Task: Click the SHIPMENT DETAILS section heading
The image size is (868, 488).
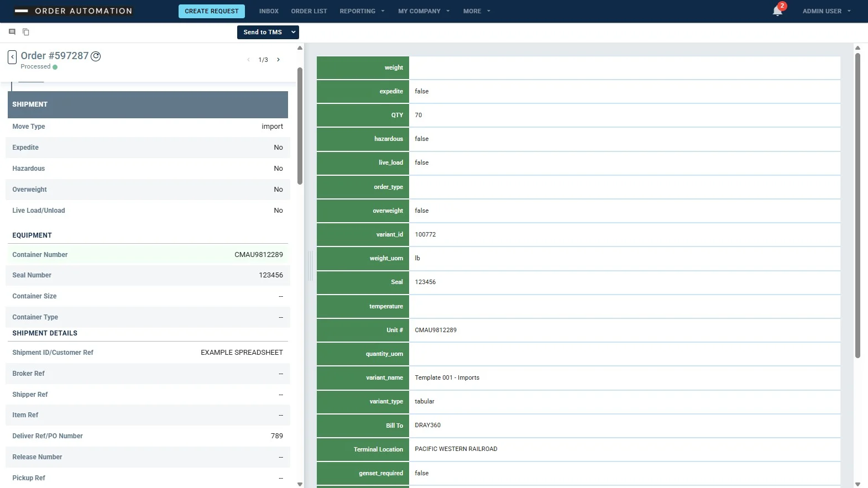Action: pyautogui.click(x=45, y=333)
